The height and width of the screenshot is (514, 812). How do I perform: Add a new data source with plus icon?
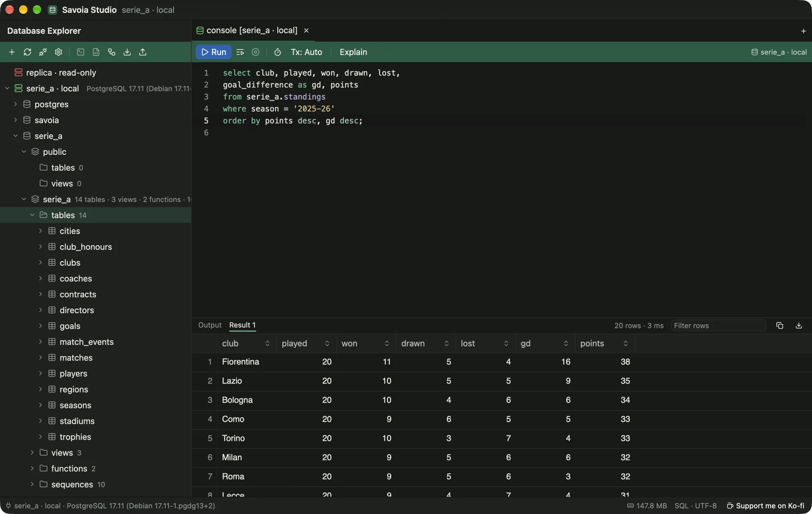(12, 52)
